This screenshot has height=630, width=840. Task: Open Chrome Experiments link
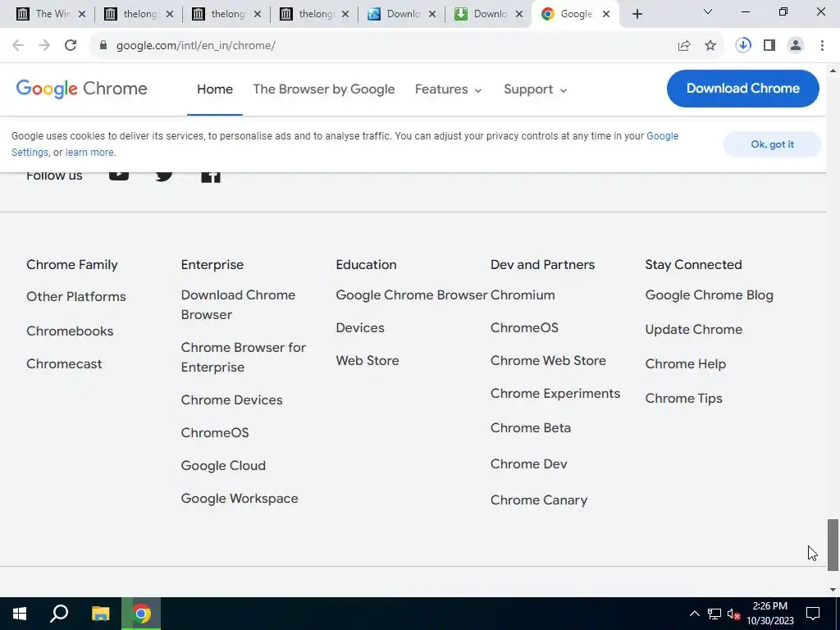click(555, 394)
